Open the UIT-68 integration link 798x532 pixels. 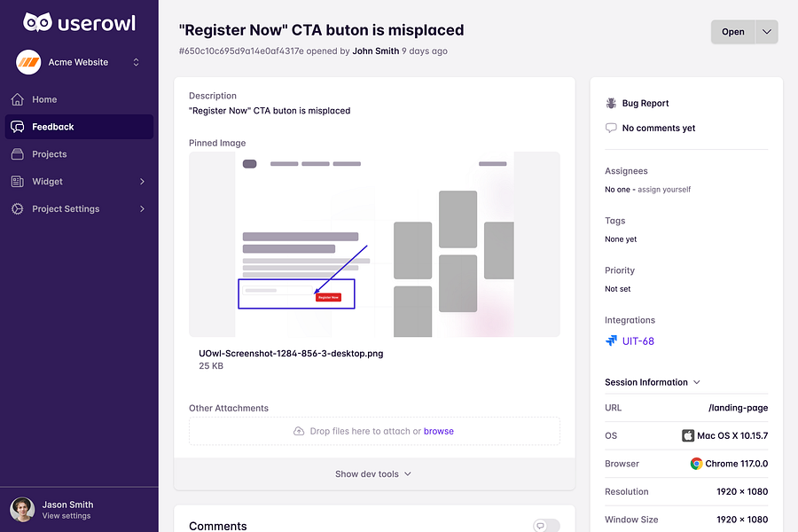click(638, 341)
